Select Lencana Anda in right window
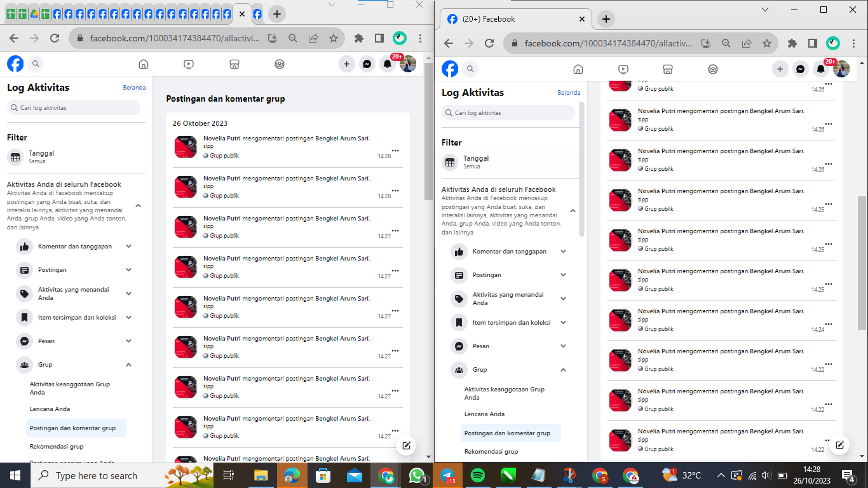 511,414
